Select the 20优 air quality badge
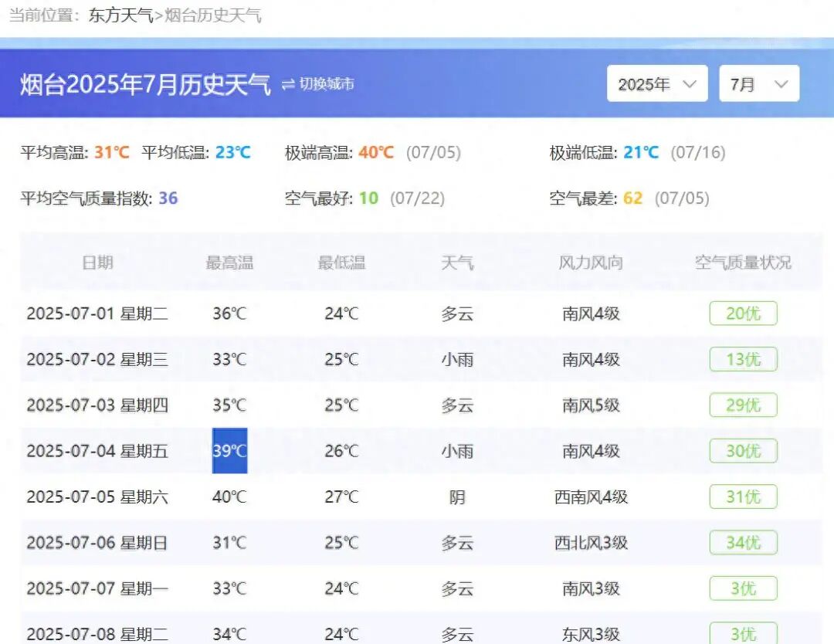834x644 pixels. click(742, 314)
